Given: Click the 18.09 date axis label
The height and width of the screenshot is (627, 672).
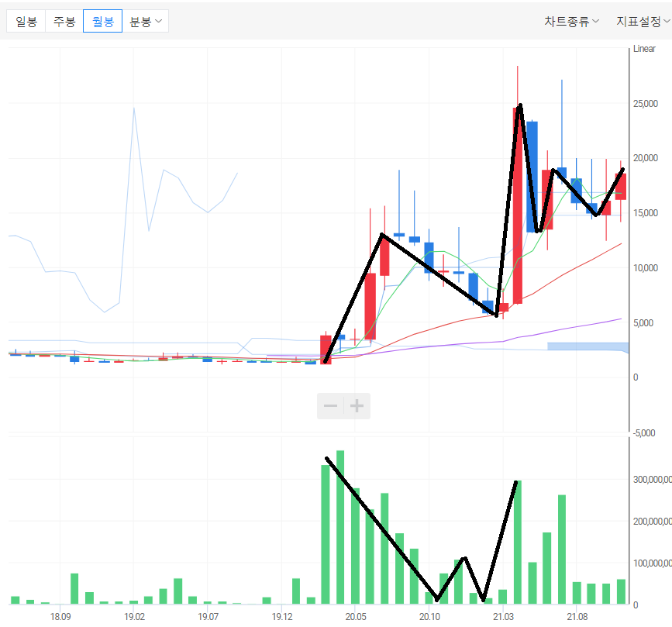Looking at the screenshot, I should (x=60, y=617).
